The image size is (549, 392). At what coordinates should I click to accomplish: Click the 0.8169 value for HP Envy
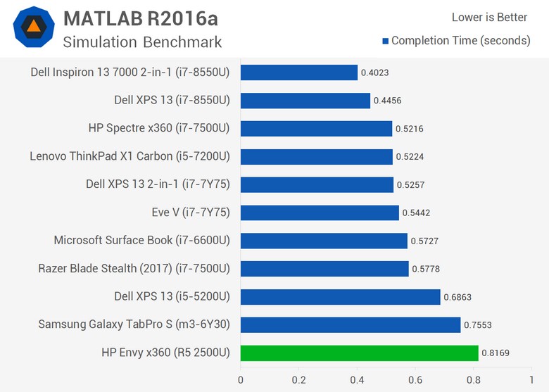496,353
